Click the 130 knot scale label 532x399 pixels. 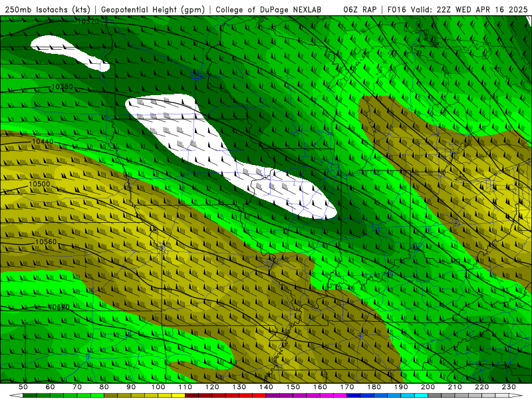[239, 387]
